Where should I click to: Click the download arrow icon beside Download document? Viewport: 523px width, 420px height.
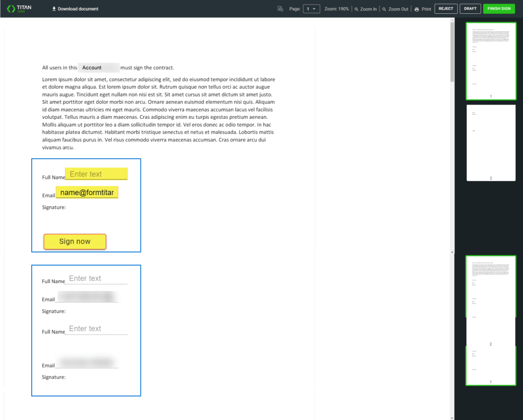pos(53,9)
